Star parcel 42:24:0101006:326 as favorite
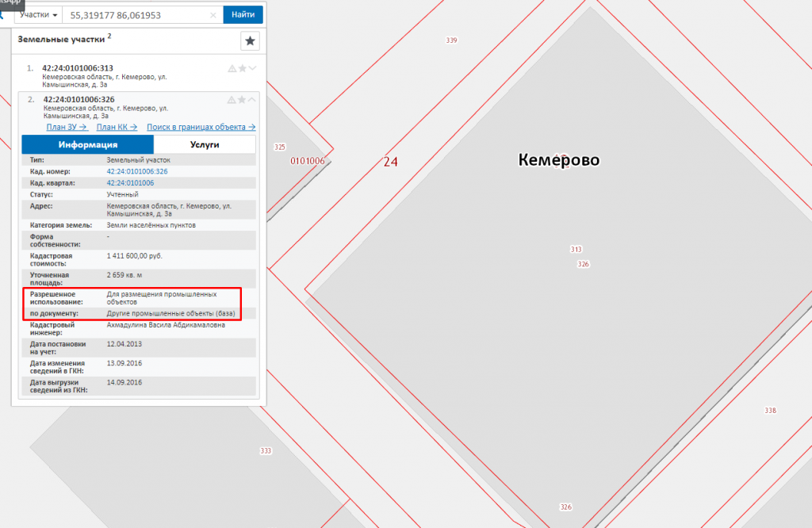 pyautogui.click(x=242, y=100)
